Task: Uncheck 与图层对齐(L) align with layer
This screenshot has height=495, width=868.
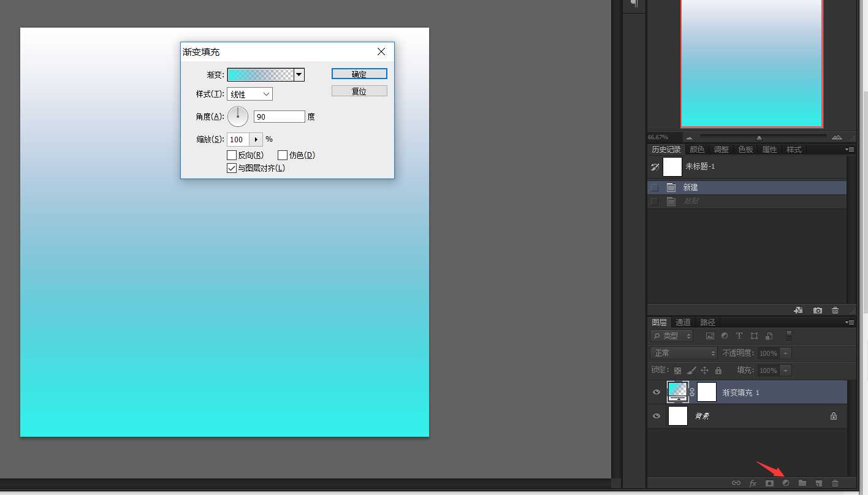Action: tap(232, 168)
